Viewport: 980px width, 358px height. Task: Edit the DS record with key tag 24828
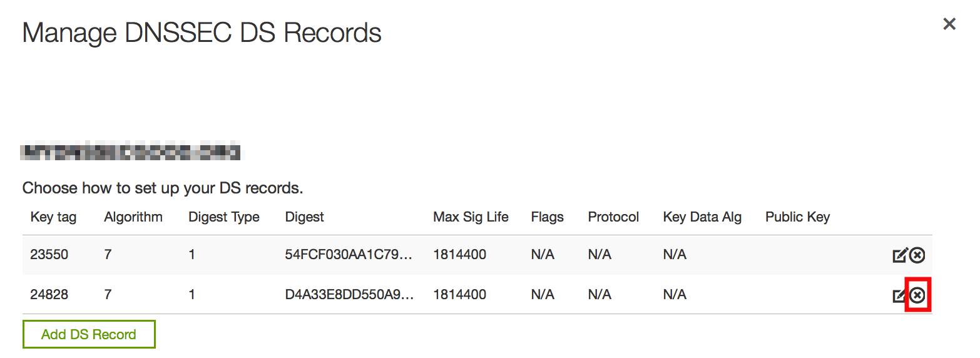pyautogui.click(x=900, y=295)
